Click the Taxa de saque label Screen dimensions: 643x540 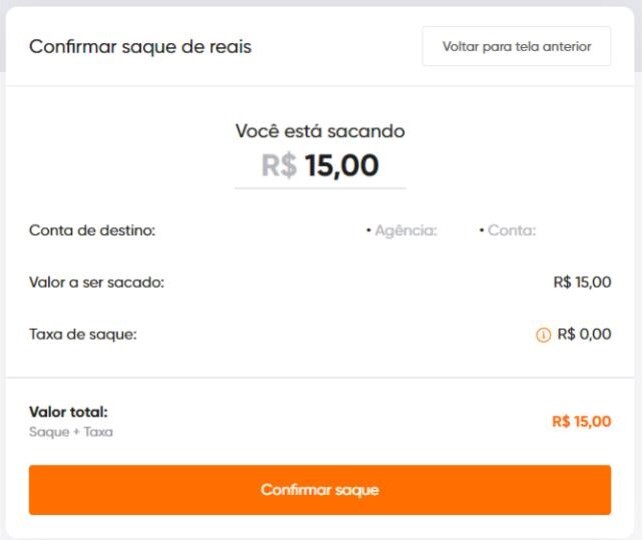[83, 335]
